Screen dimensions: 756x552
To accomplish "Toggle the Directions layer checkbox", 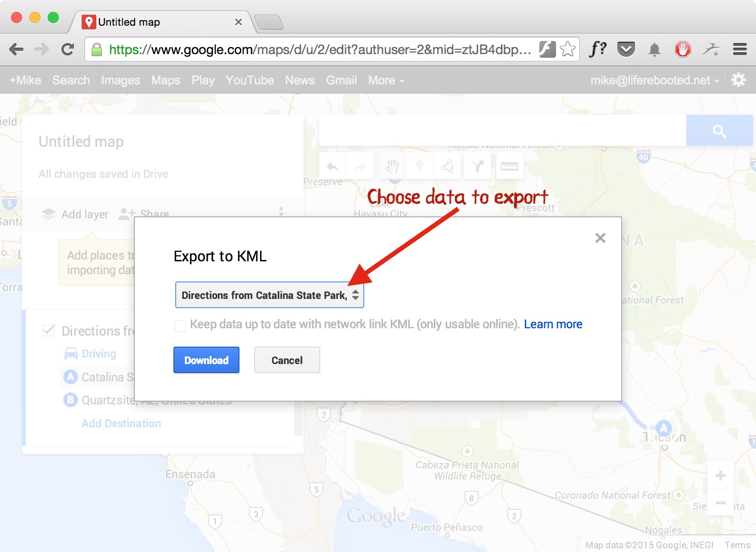I will coord(48,331).
